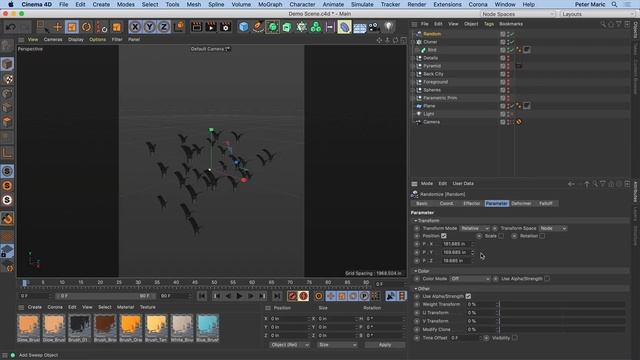The image size is (640, 360).
Task: Open Transform Mode dropdown
Action: (474, 228)
